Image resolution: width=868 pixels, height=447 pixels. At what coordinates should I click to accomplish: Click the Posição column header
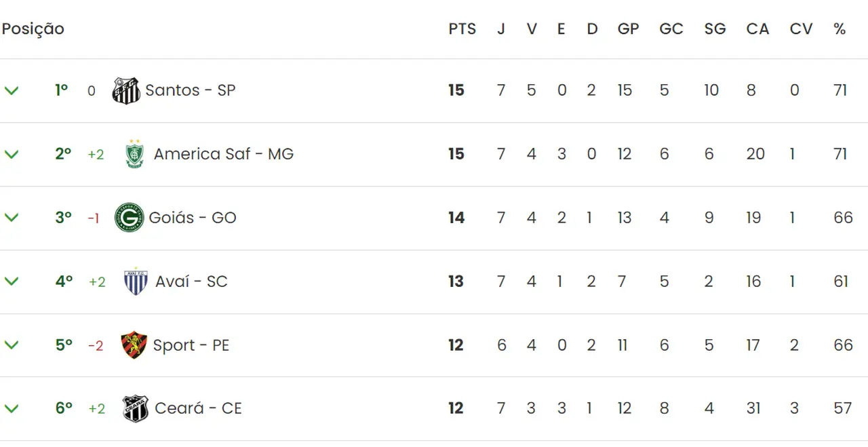pos(33,29)
